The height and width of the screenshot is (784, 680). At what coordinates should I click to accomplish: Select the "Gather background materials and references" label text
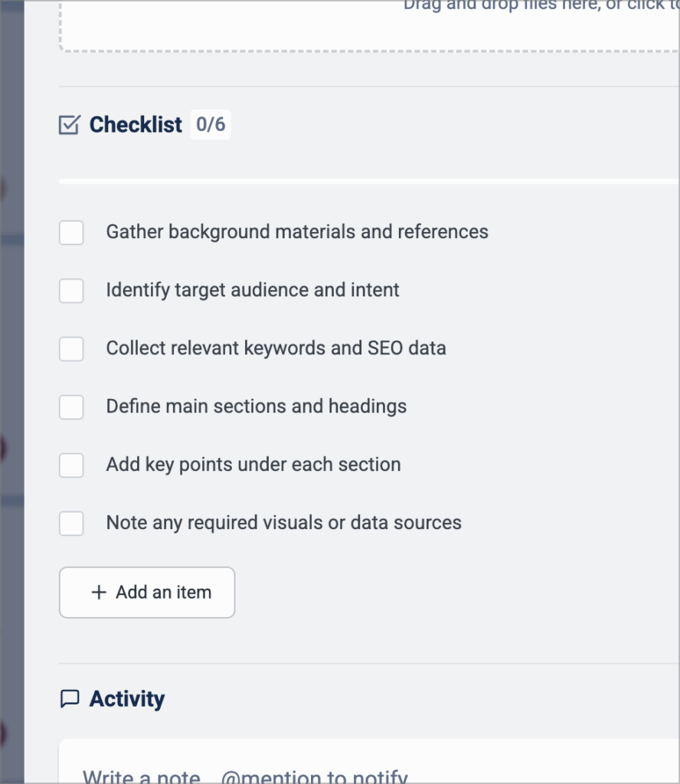[x=297, y=232]
